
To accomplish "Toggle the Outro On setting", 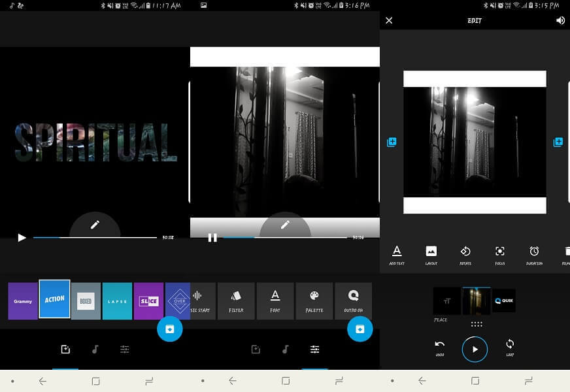I will click(354, 301).
